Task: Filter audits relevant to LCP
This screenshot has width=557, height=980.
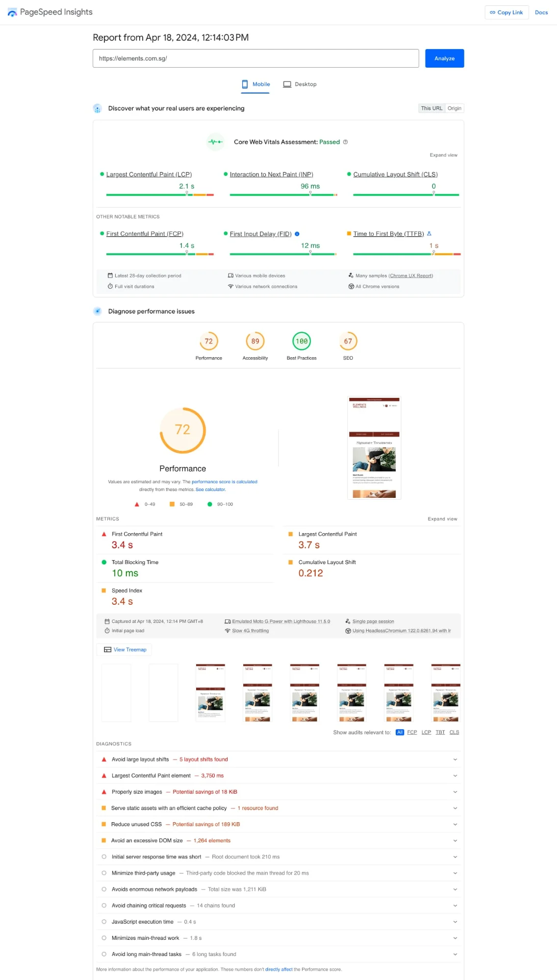Action: click(426, 733)
